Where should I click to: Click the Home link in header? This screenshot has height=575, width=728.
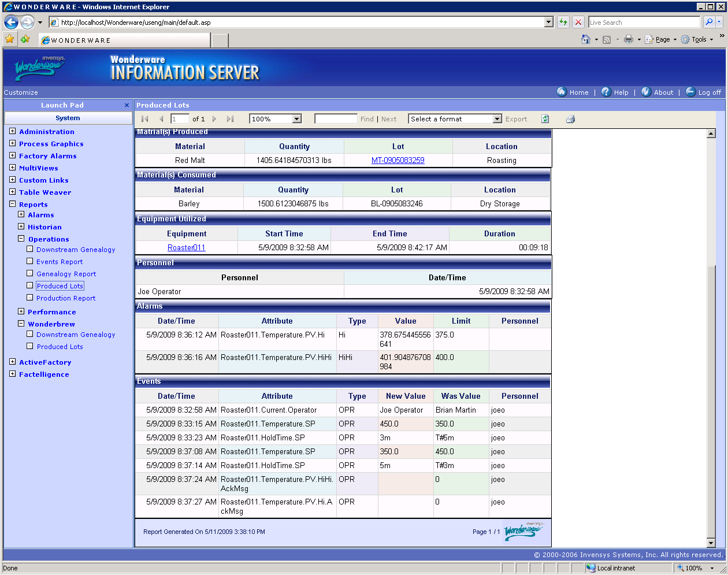coord(579,92)
